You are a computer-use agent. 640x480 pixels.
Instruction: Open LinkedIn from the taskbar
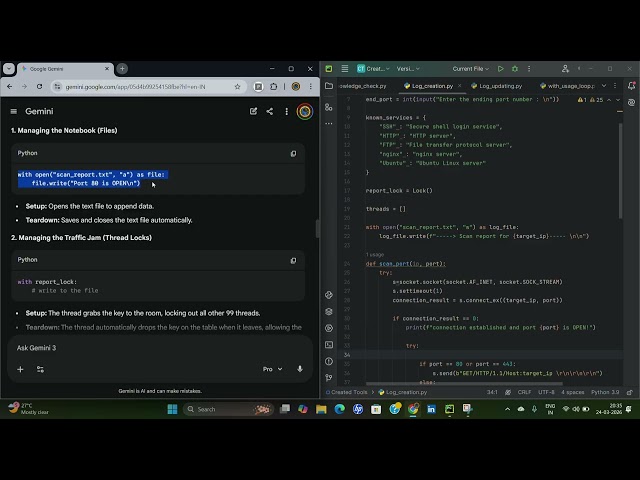pos(431,409)
